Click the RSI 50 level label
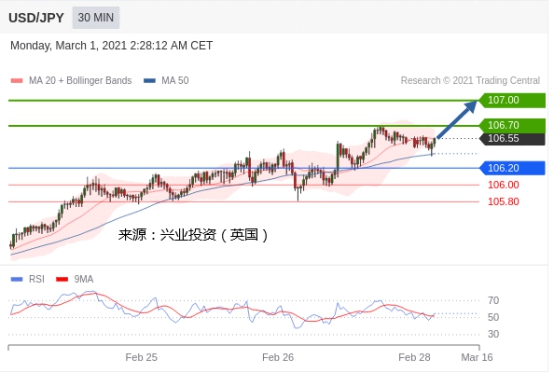 click(x=493, y=317)
